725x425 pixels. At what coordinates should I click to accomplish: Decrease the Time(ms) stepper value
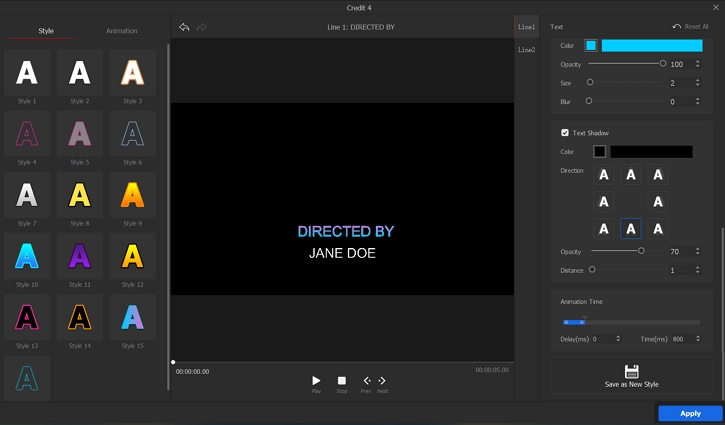(697, 342)
